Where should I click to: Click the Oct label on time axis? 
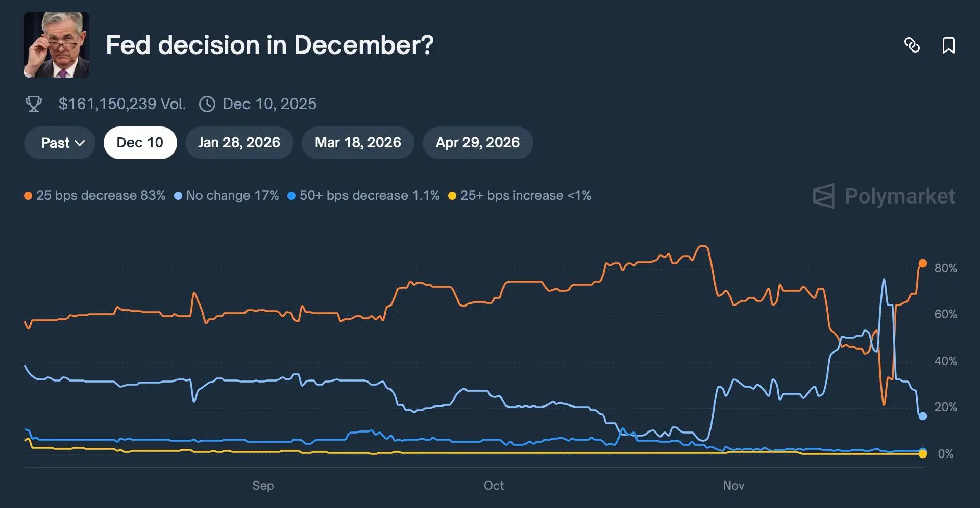[494, 486]
